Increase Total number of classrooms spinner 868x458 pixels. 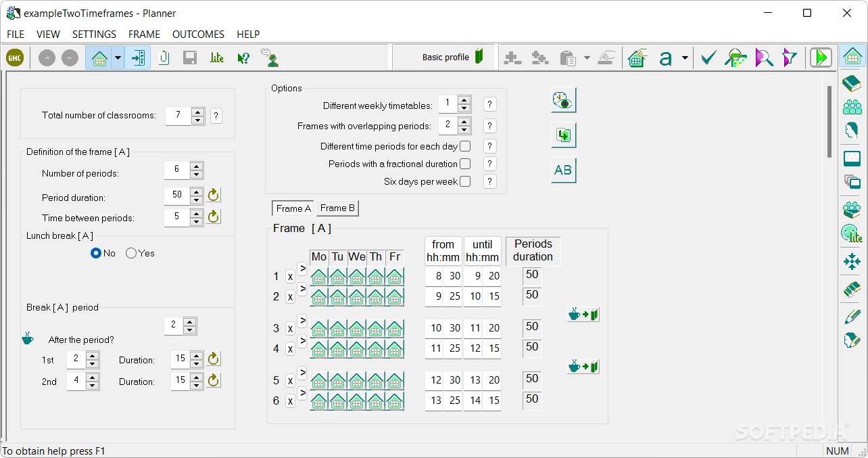click(x=197, y=112)
